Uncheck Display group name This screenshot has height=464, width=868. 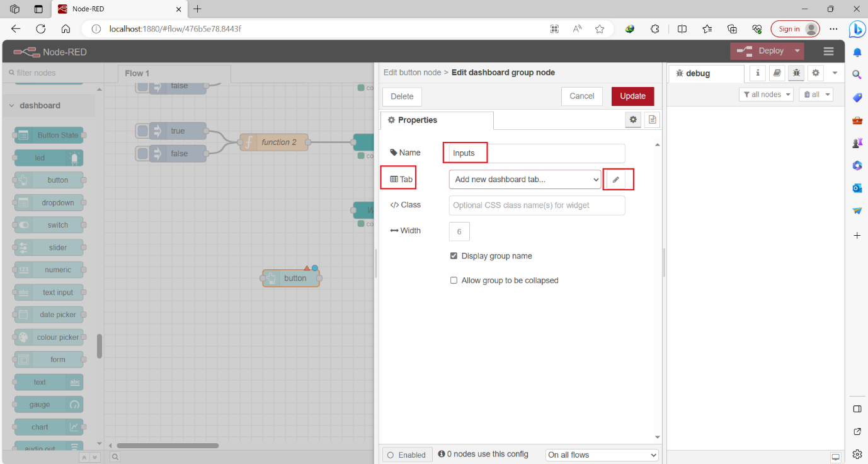[x=454, y=255]
